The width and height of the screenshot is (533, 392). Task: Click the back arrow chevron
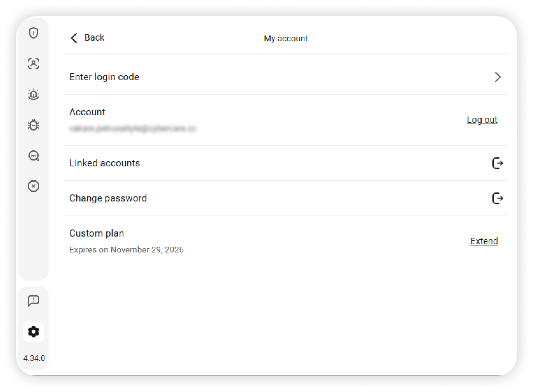tap(74, 38)
